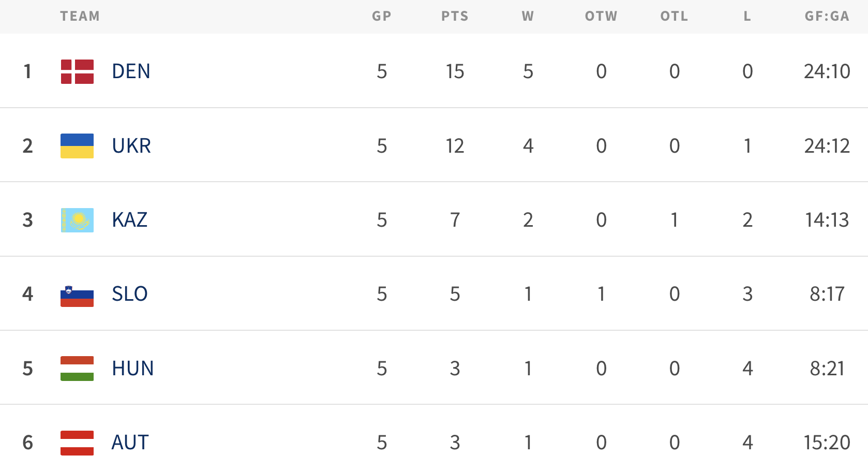Image resolution: width=868 pixels, height=470 pixels.
Task: Select the KAZ team name
Action: pyautogui.click(x=130, y=220)
